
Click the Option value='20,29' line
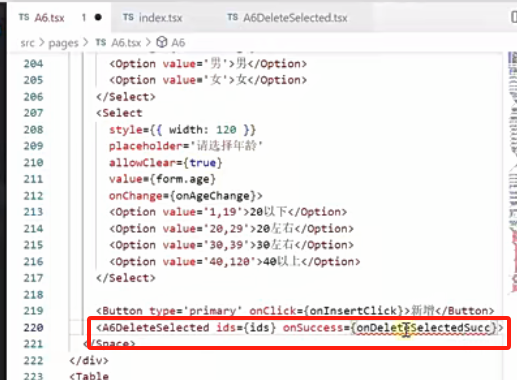point(231,228)
